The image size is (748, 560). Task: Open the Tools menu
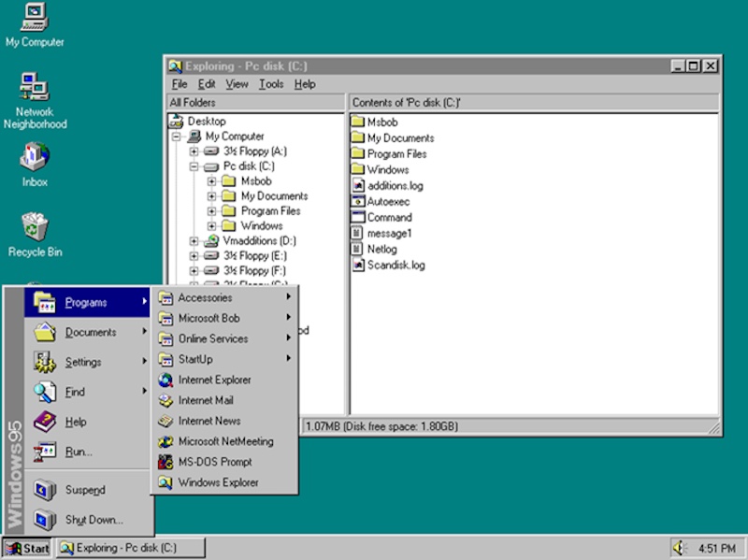(271, 83)
